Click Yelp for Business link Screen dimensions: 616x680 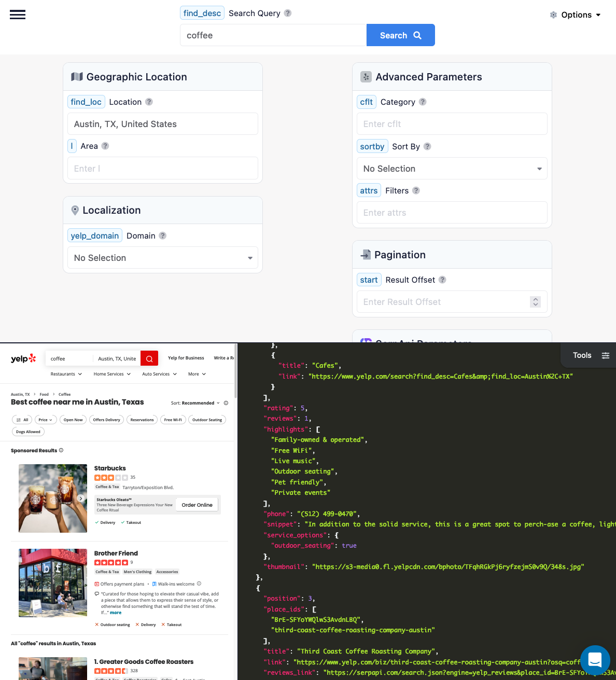pos(186,358)
